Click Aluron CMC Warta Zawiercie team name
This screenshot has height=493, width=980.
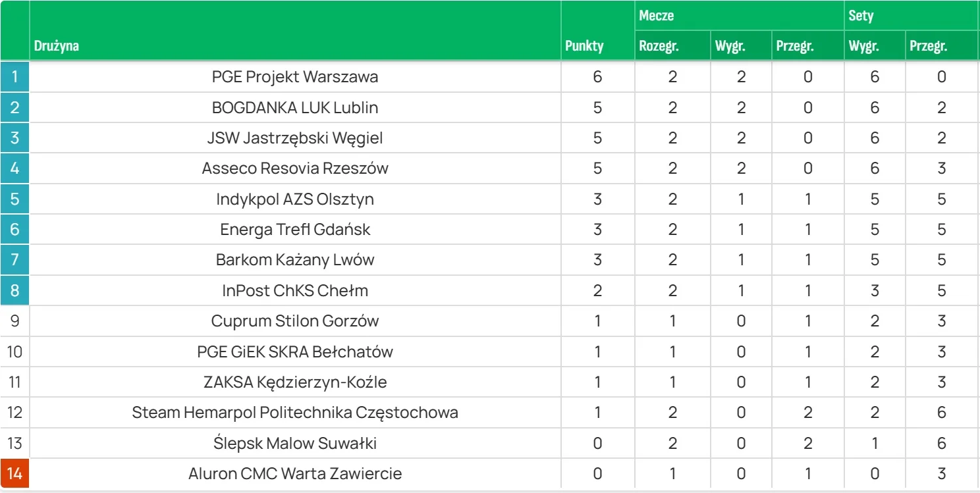point(295,473)
